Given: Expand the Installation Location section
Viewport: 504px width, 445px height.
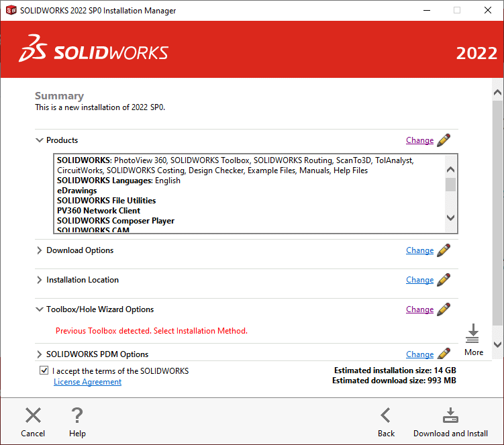Looking at the screenshot, I should 39,280.
